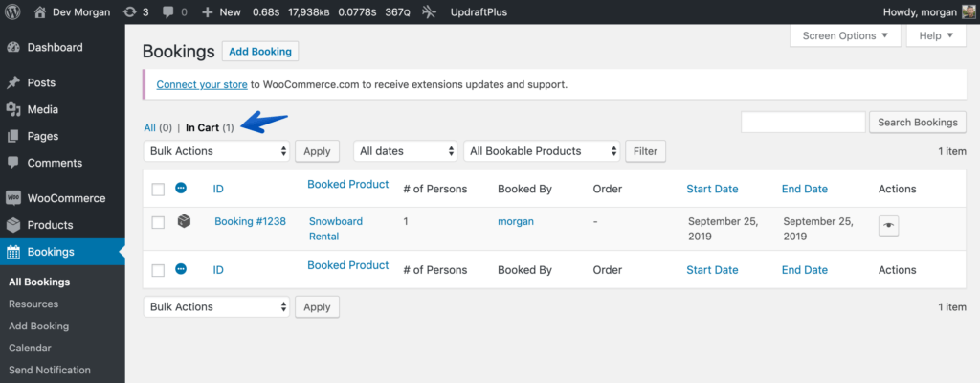Click the status column icon in table header
Screen dimensions: 980x383
[x=181, y=187]
